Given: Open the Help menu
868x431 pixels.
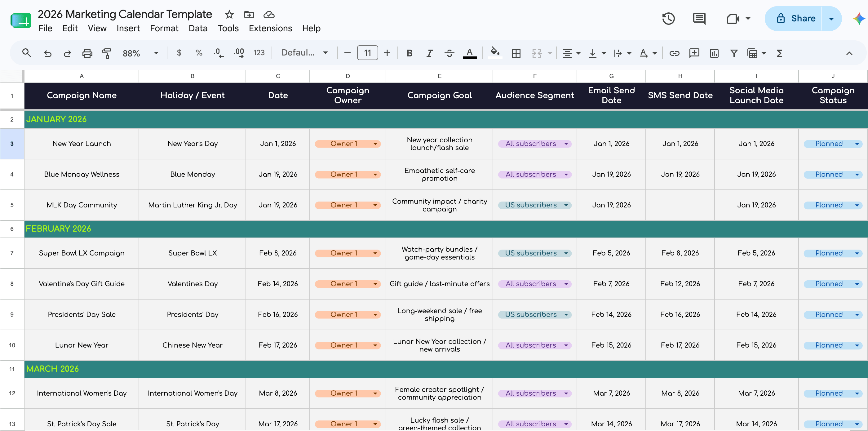Looking at the screenshot, I should [x=311, y=28].
